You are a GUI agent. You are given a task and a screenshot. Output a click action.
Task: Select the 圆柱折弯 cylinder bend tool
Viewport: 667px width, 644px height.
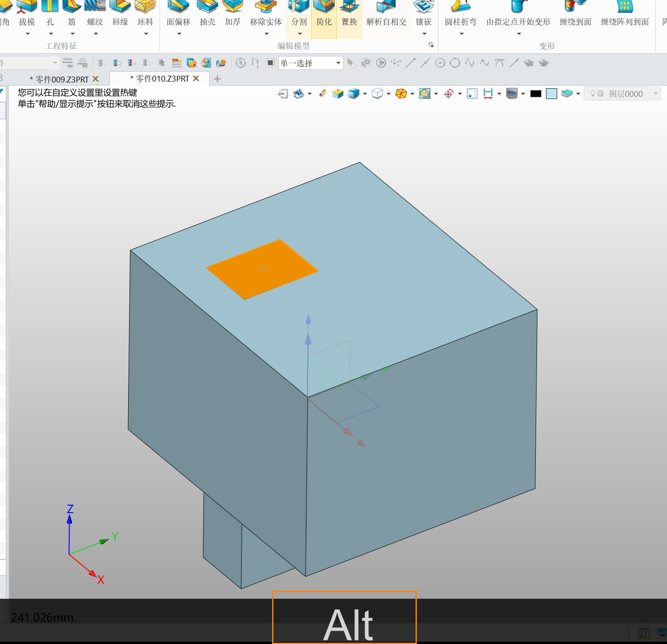[x=461, y=13]
